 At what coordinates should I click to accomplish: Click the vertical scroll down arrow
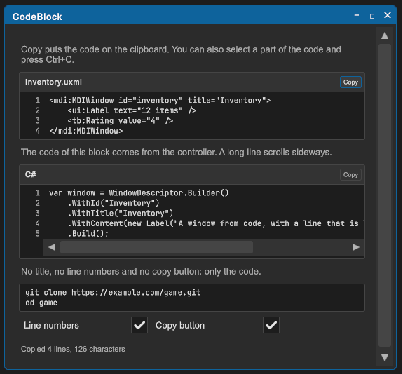point(385,357)
